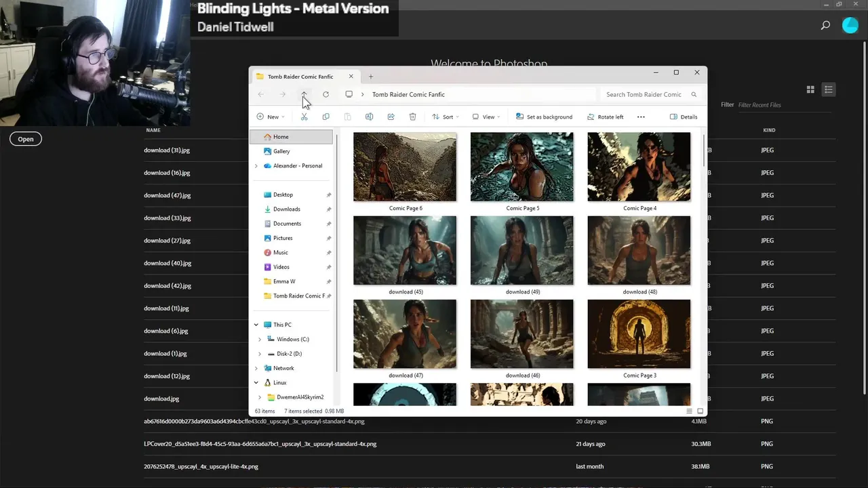Image resolution: width=868 pixels, height=488 pixels.
Task: Expand Alexander - Personal tree node
Action: point(256,166)
